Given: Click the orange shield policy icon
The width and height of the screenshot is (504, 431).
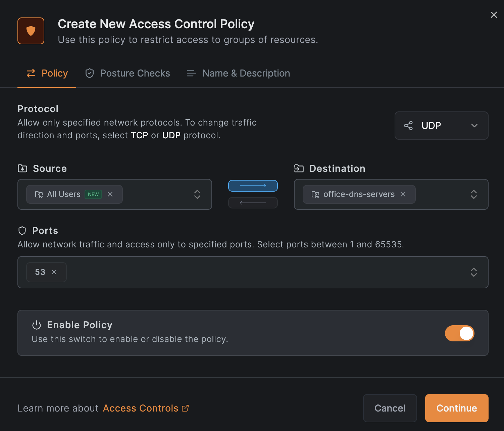Looking at the screenshot, I should [x=31, y=31].
